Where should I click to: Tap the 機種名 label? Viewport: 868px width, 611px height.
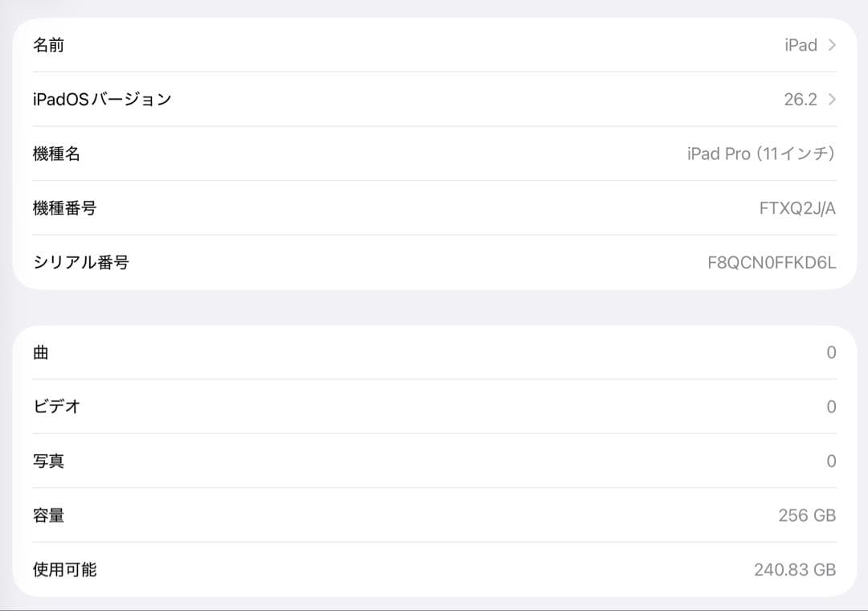pos(56,154)
